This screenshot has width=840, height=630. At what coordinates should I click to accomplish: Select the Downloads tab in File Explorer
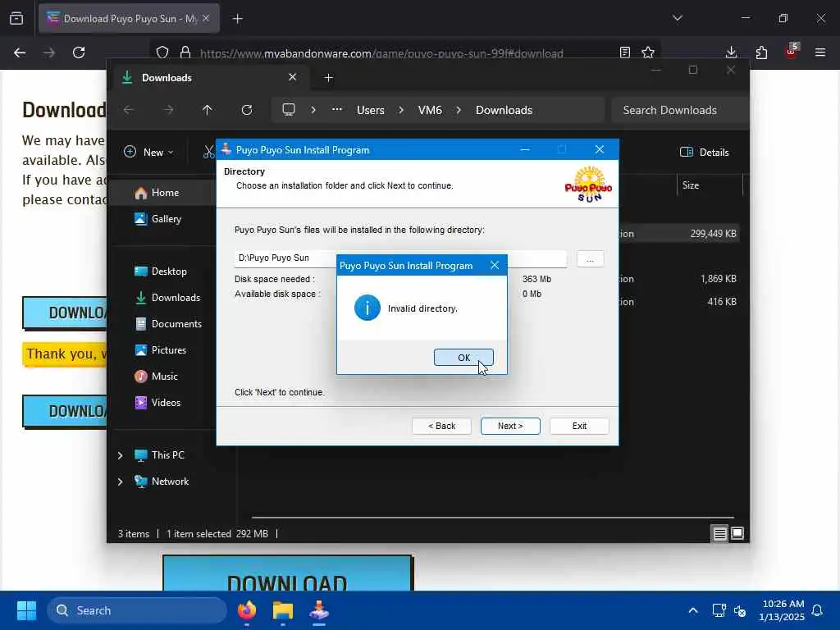click(209, 78)
